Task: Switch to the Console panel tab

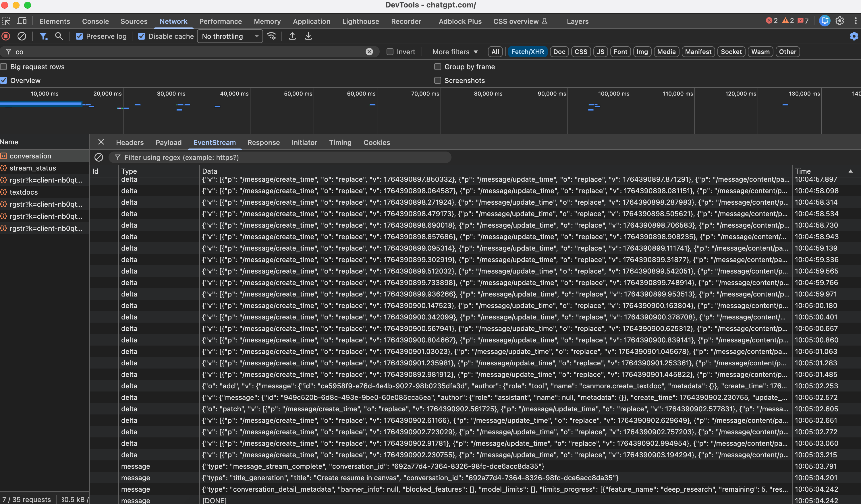Action: 95,21
